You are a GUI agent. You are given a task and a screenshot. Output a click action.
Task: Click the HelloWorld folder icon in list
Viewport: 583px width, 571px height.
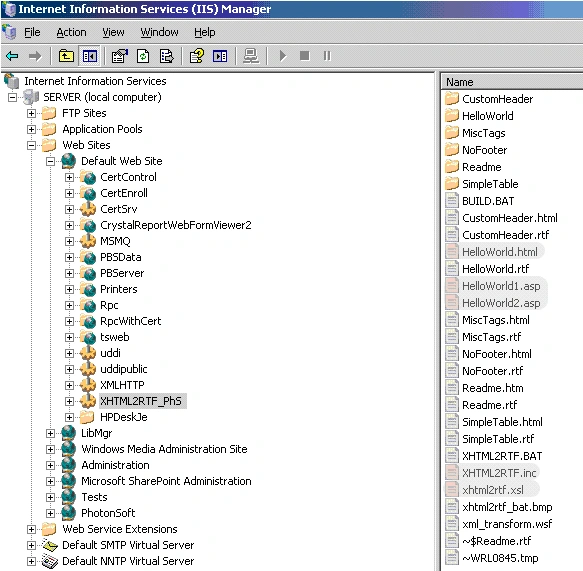click(452, 116)
